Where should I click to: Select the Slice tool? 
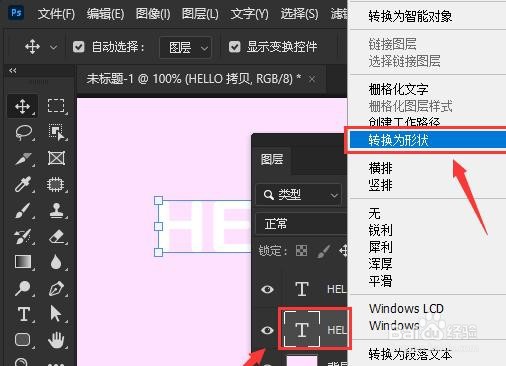click(23, 159)
